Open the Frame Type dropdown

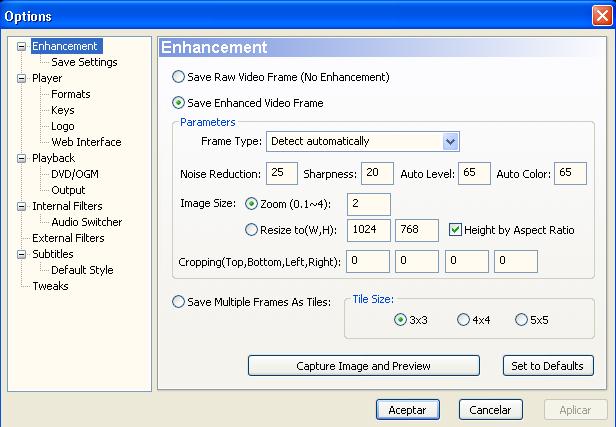[x=450, y=141]
